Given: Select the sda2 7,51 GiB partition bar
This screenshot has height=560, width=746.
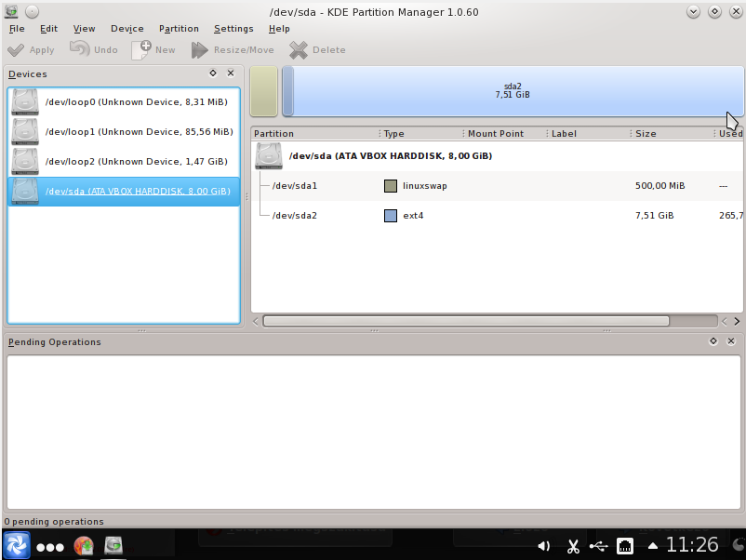Looking at the screenshot, I should tap(513, 91).
